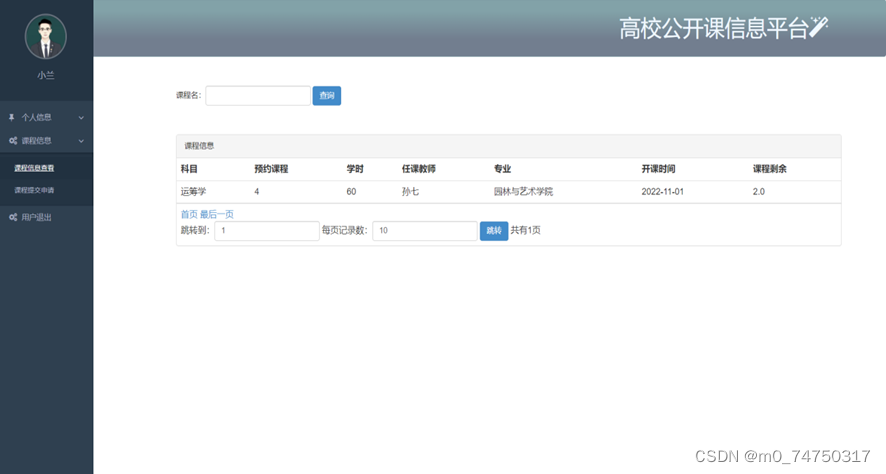Viewport: 886px width, 474px height.
Task: Click the gears icon beside 用户退出
Action: pos(13,217)
